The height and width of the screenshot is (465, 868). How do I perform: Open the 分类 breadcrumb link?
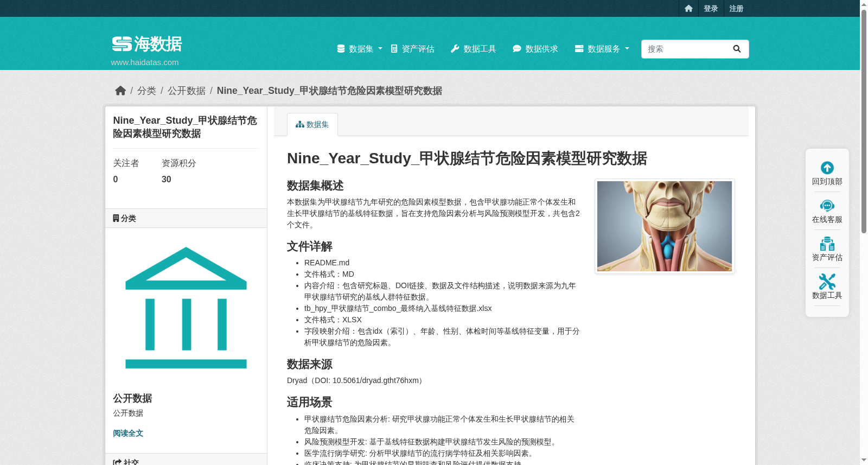click(146, 91)
